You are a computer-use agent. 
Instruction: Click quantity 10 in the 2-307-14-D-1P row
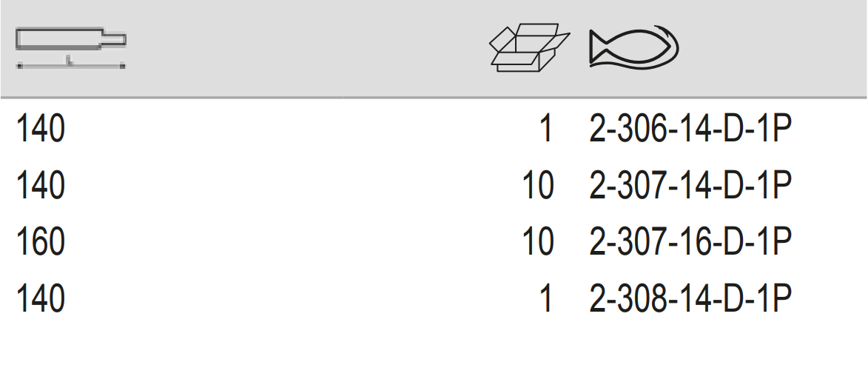538,185
